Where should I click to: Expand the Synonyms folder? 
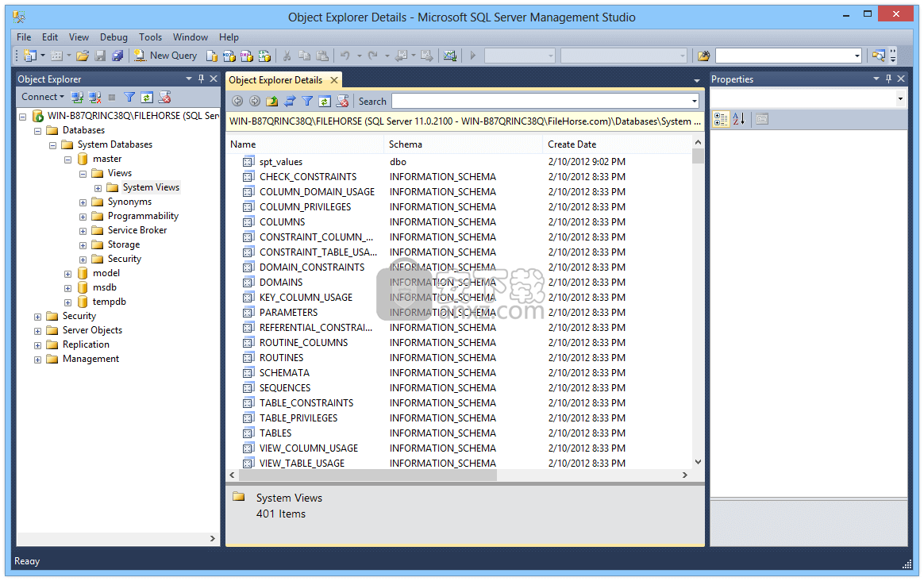pyautogui.click(x=83, y=202)
